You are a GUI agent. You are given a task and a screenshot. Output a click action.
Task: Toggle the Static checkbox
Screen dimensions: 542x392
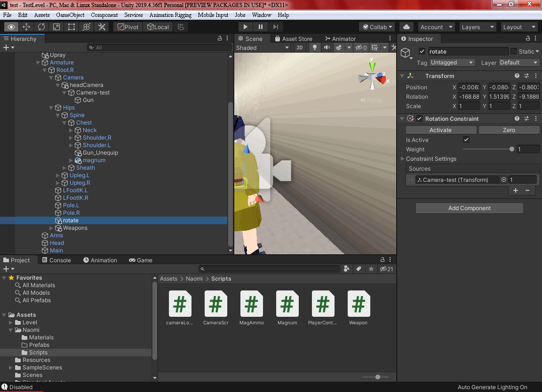click(514, 51)
